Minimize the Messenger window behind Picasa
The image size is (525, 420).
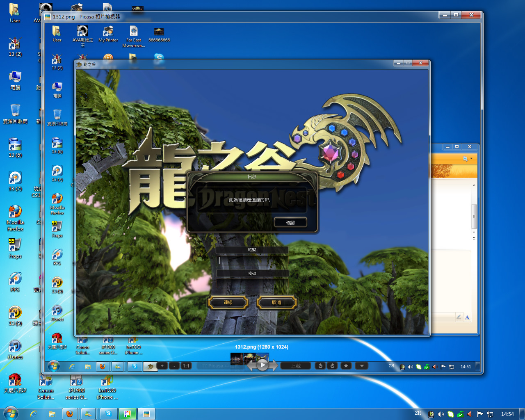(447, 146)
